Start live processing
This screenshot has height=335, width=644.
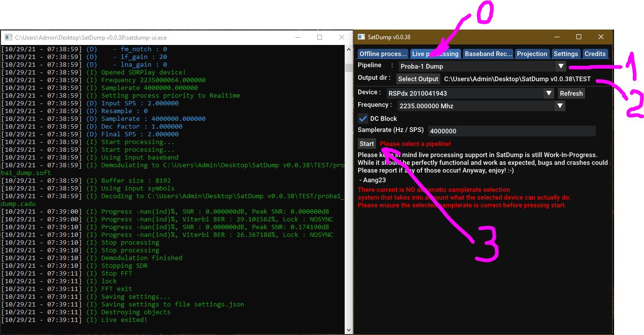point(367,144)
